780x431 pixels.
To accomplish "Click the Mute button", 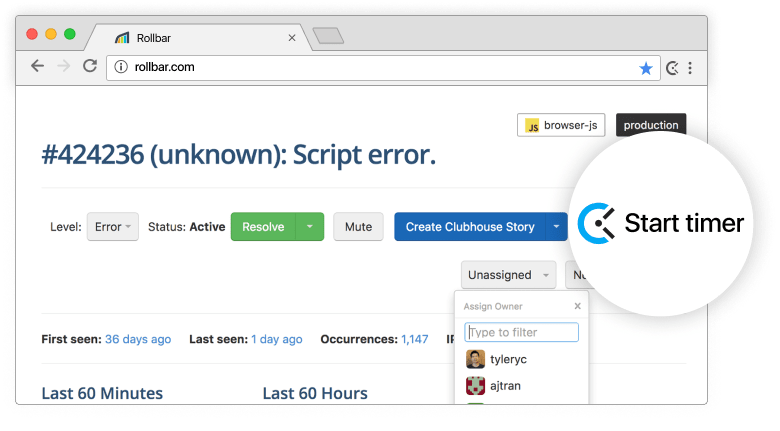I will [358, 227].
